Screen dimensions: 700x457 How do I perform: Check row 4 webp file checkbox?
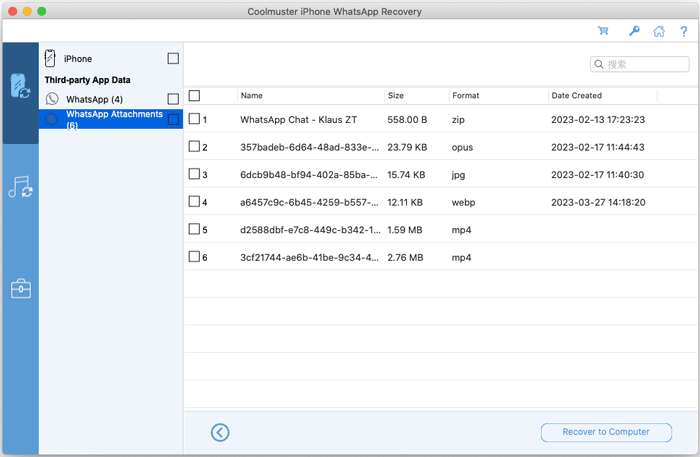194,202
